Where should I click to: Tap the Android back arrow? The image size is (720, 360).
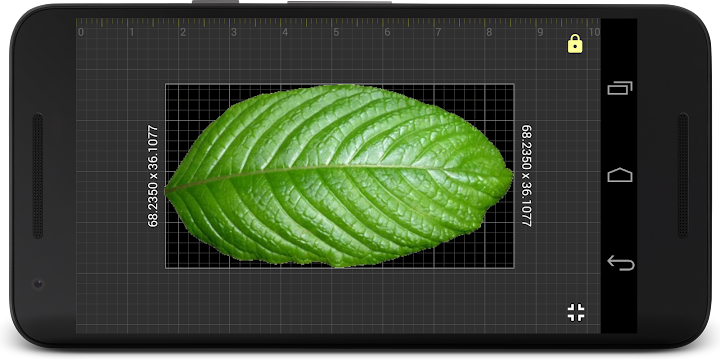[620, 263]
